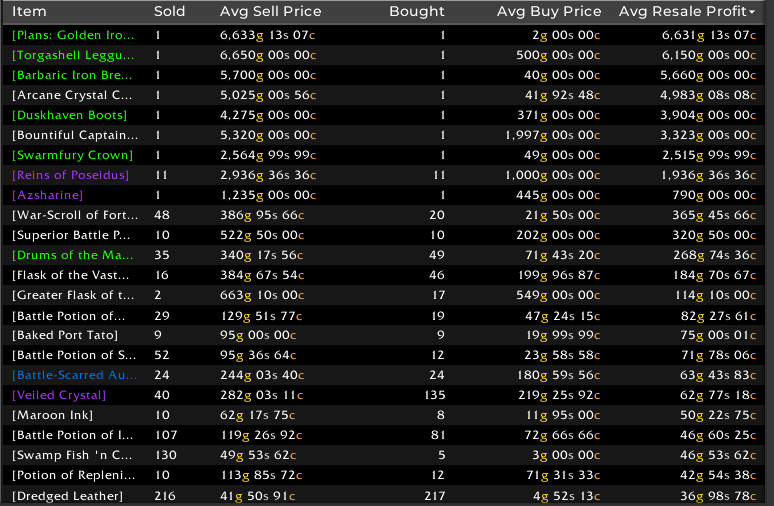Viewport: 774px width, 506px height.
Task: Select the Dredged Leather item
Action: click(x=67, y=496)
